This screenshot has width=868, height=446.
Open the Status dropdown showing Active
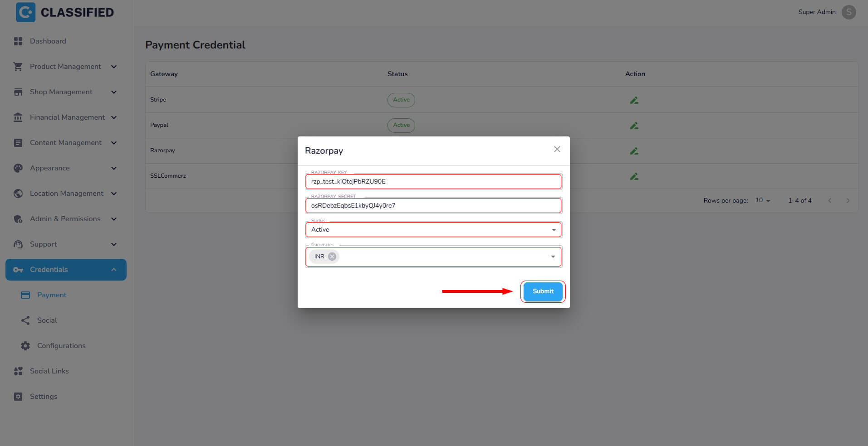coord(433,230)
